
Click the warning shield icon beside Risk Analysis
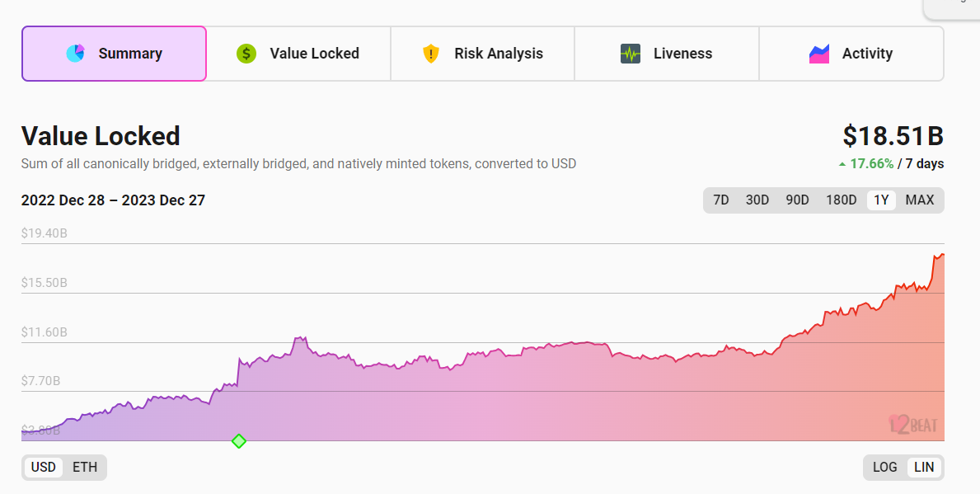pyautogui.click(x=429, y=53)
